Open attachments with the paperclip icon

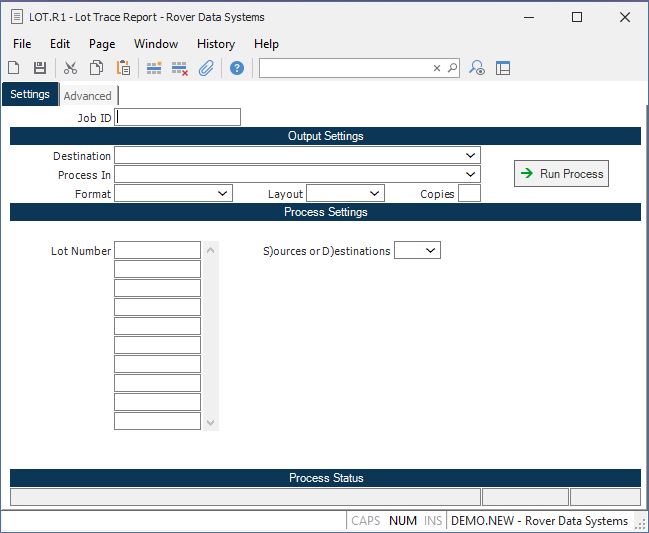coord(206,68)
